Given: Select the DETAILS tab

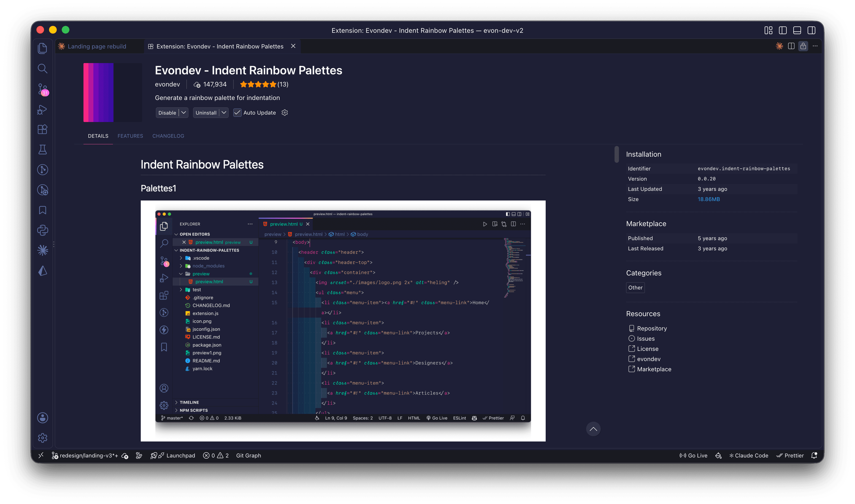Looking at the screenshot, I should pos(98,136).
